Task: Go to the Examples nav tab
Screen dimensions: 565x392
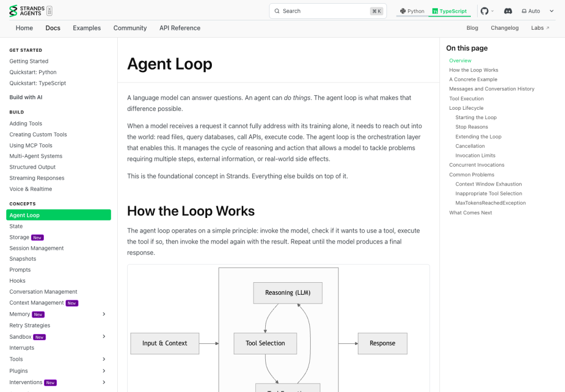Action: 87,28
